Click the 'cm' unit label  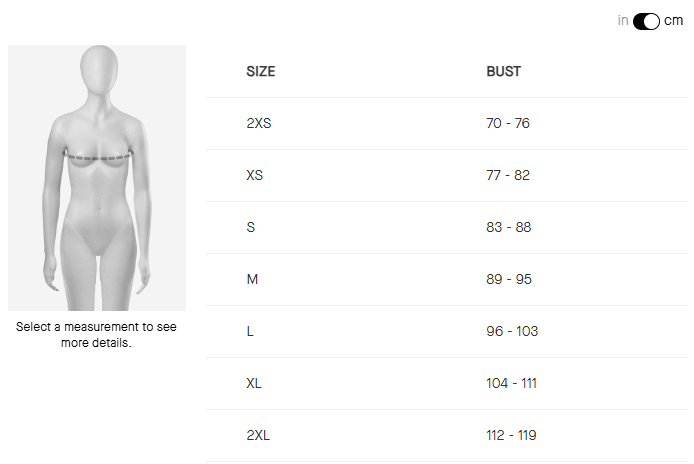point(674,21)
